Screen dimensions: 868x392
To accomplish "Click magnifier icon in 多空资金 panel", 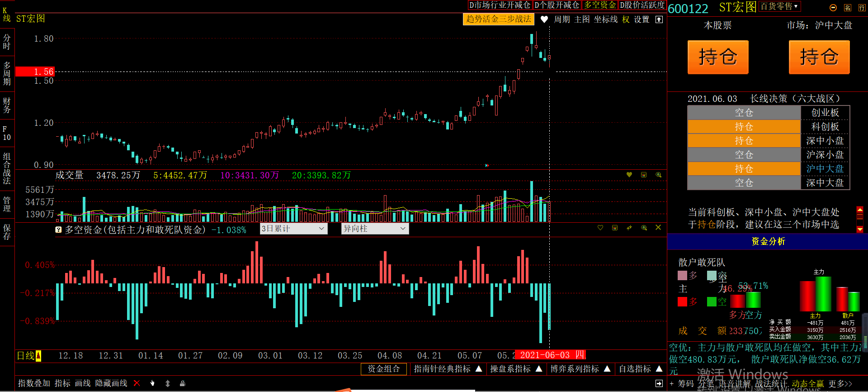I will (x=644, y=228).
